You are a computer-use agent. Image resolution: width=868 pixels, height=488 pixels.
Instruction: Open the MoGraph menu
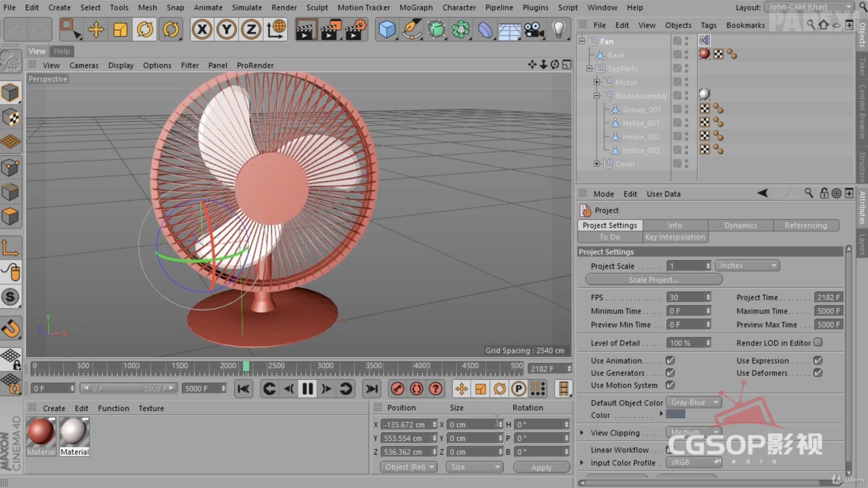(416, 7)
